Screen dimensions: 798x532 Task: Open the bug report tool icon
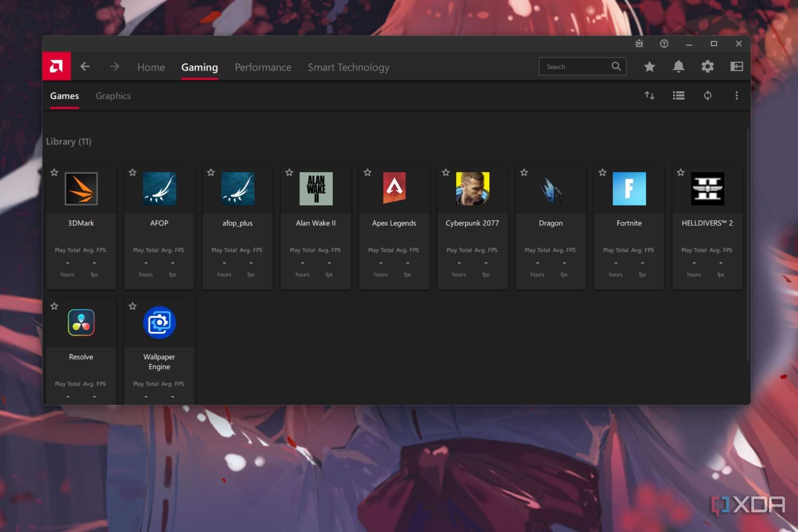point(639,44)
